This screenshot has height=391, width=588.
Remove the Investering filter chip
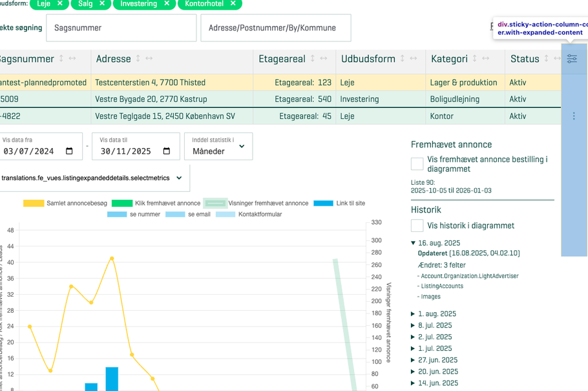click(167, 4)
